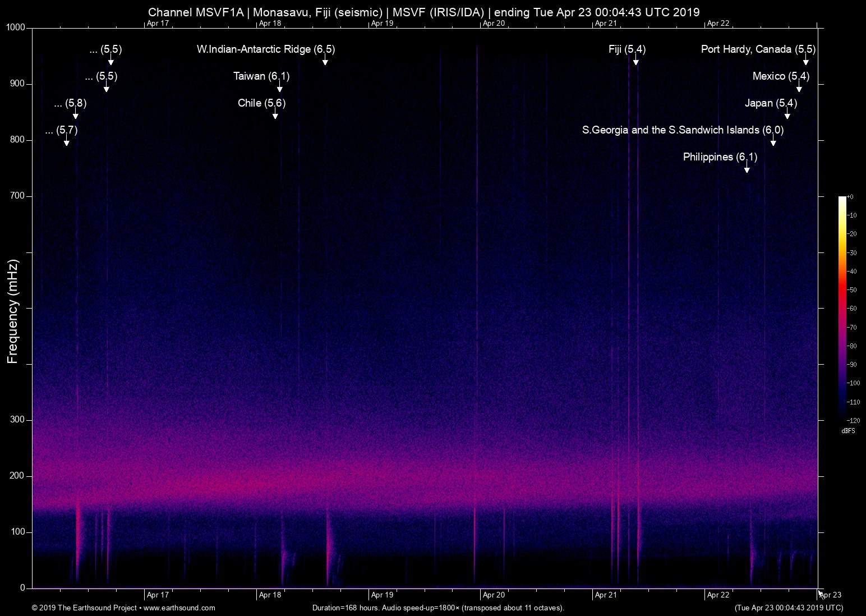Select the Port Hardy, Canada (5.5) arrow

point(807,62)
